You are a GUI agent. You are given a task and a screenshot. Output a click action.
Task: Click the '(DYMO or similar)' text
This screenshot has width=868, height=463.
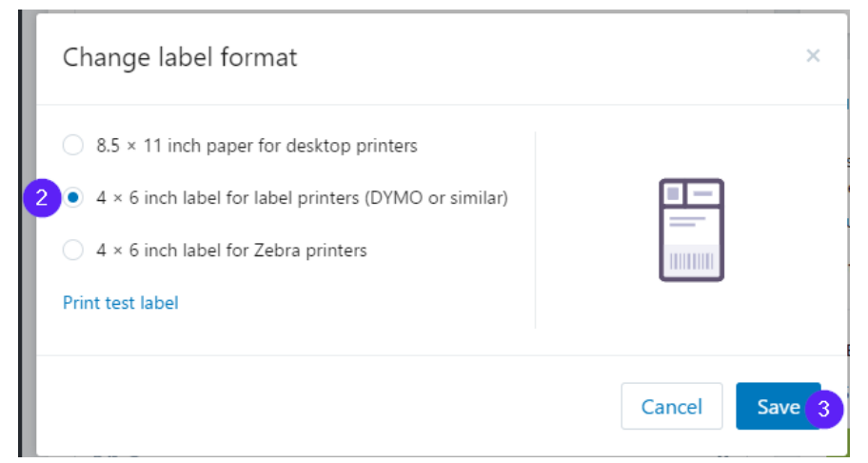click(436, 198)
